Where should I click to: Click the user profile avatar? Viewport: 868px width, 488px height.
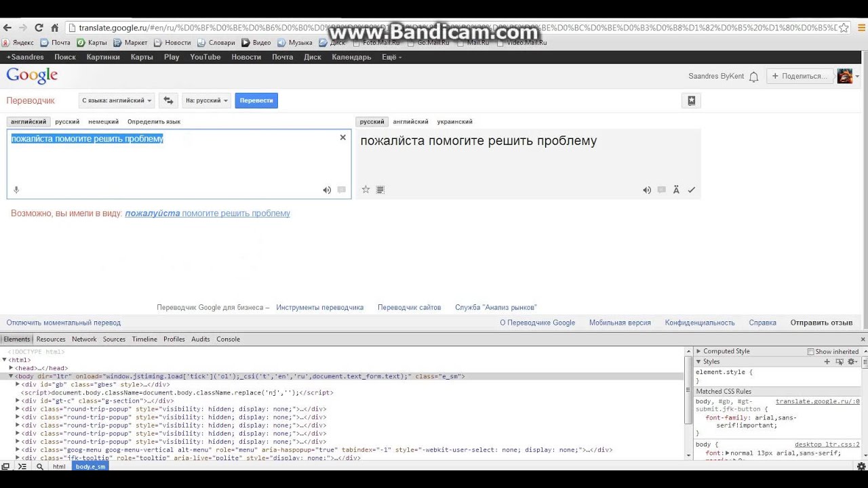(x=845, y=76)
